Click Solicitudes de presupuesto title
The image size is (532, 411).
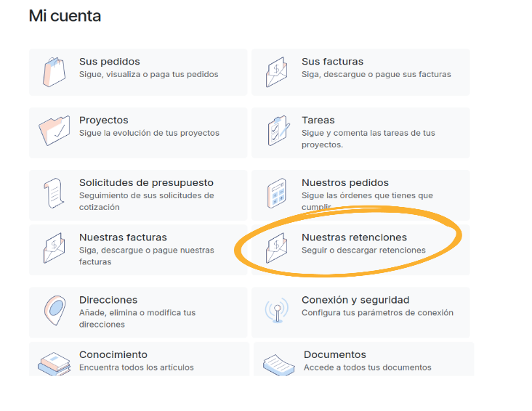click(146, 182)
